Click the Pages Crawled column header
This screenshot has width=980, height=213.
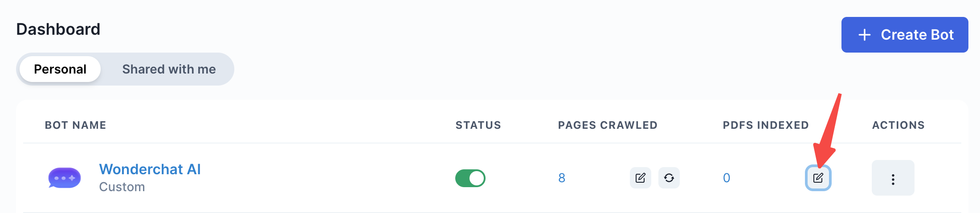(608, 125)
